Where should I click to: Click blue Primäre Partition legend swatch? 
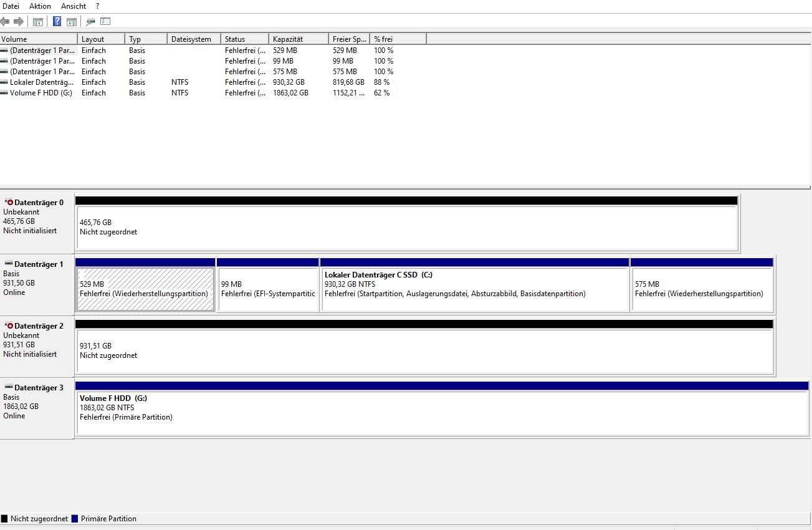(x=75, y=519)
